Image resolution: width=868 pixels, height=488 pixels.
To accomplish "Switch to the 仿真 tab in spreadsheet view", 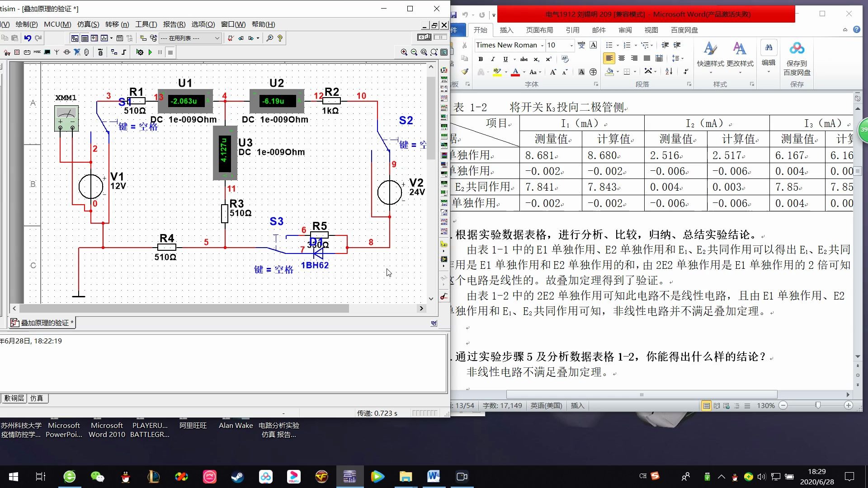I will [37, 398].
